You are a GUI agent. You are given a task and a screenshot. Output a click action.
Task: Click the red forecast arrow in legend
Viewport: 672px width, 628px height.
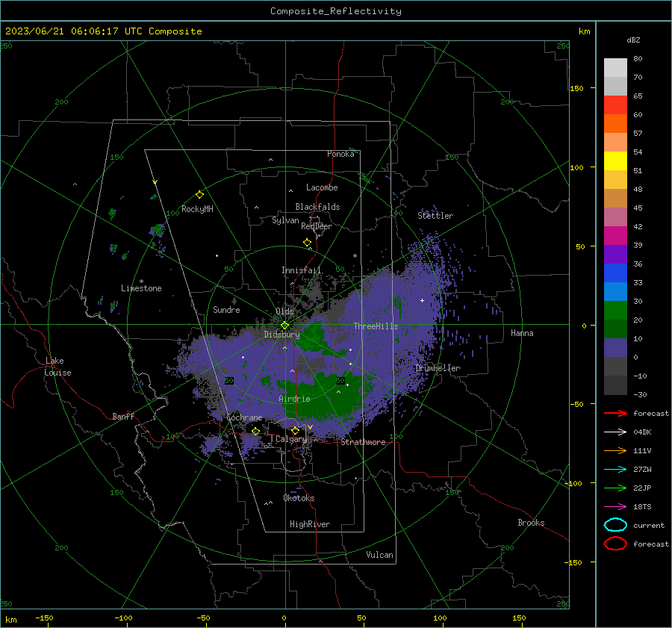pyautogui.click(x=615, y=413)
